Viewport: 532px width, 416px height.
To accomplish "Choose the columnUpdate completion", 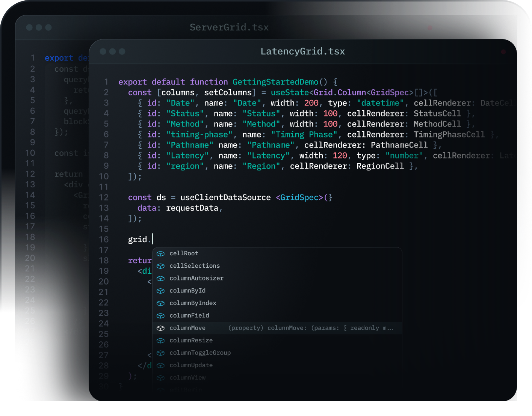I will 277,365.
